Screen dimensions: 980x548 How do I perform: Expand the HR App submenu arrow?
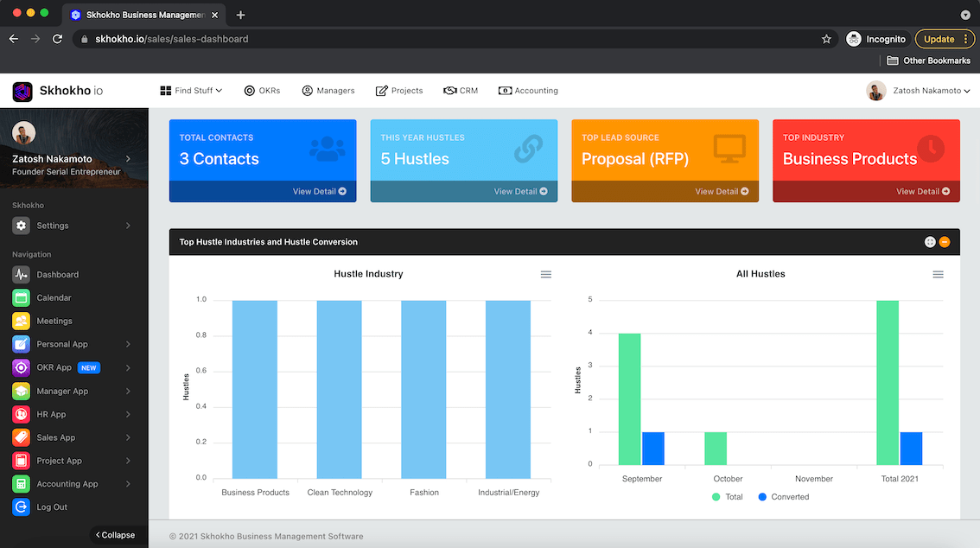tap(128, 414)
